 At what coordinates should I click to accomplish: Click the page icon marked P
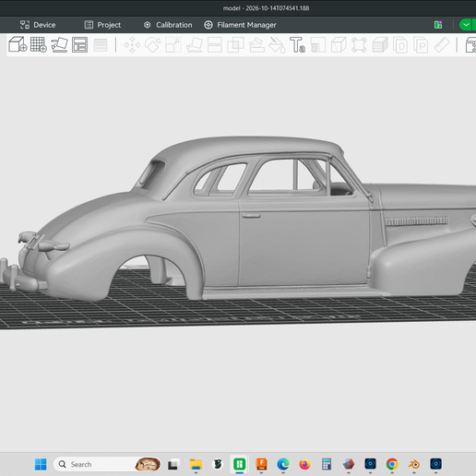tap(421, 45)
